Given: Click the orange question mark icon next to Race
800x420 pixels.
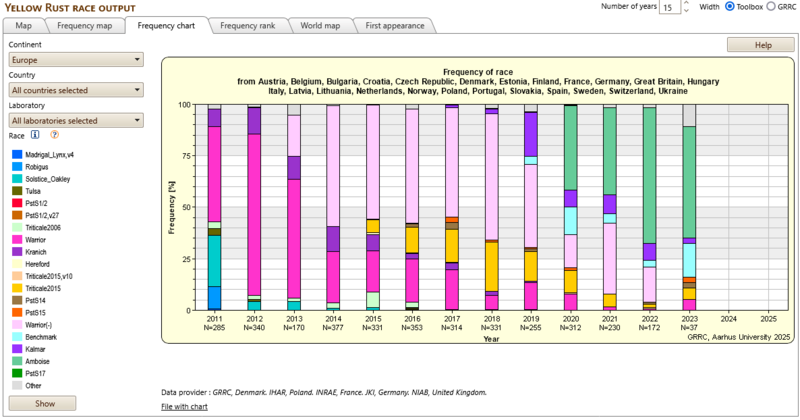Looking at the screenshot, I should [54, 134].
